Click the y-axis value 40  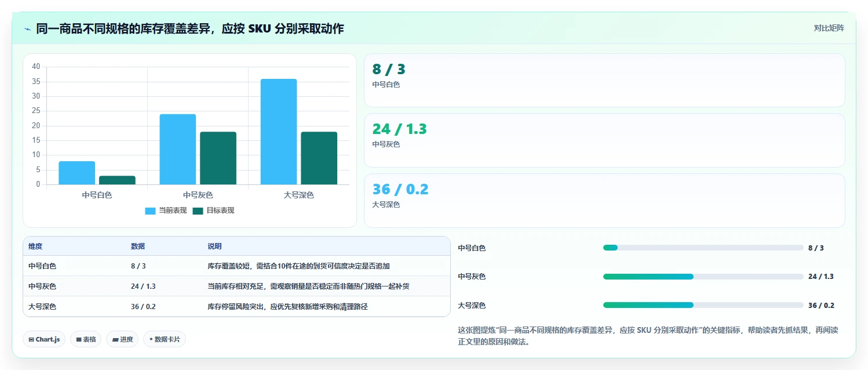pos(36,67)
